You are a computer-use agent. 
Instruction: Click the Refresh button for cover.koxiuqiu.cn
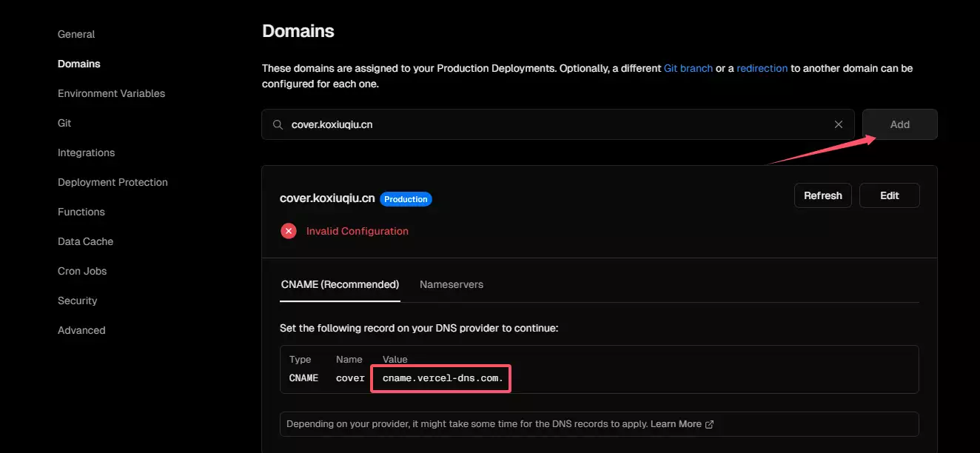822,195
